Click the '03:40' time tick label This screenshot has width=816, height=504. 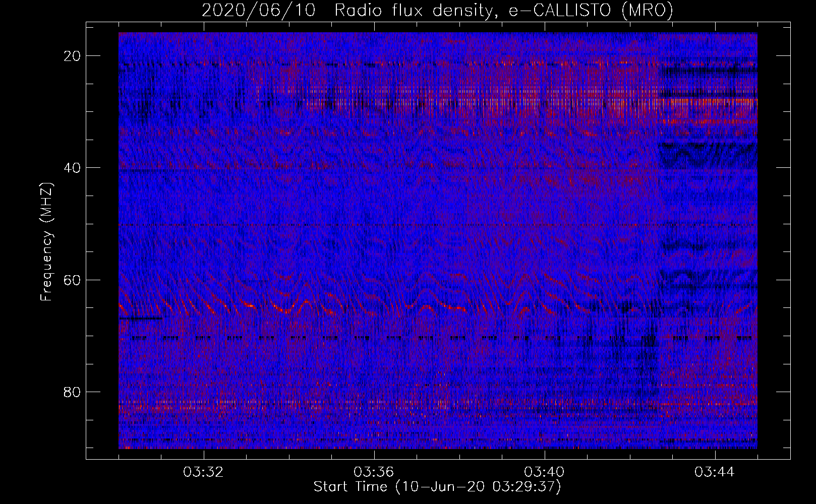click(544, 472)
